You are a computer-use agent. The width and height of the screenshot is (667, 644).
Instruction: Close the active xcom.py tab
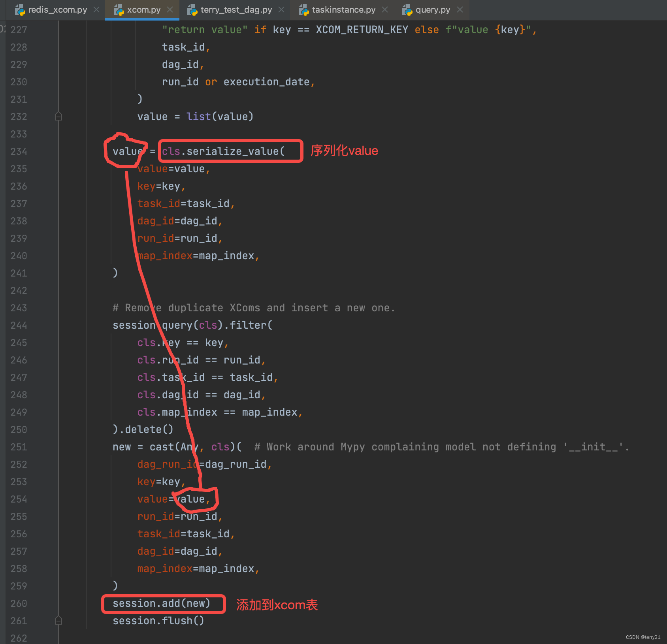click(170, 9)
